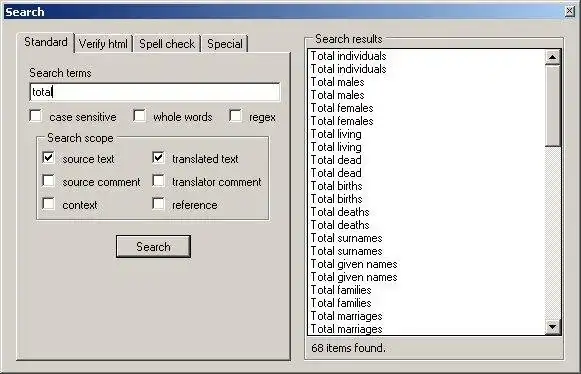Click the results scrollbar up arrow
The image size is (581, 374).
[x=552, y=57]
